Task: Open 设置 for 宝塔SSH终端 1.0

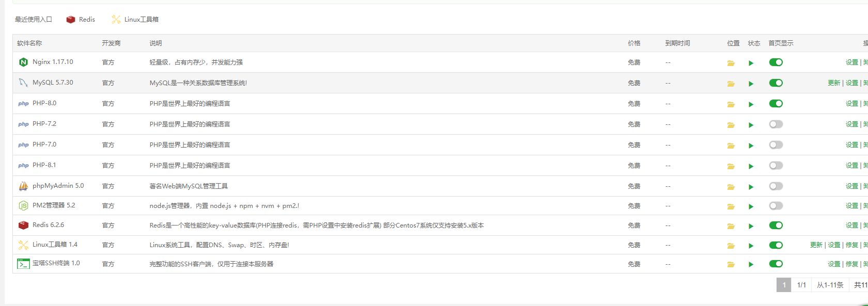Action: tap(834, 264)
